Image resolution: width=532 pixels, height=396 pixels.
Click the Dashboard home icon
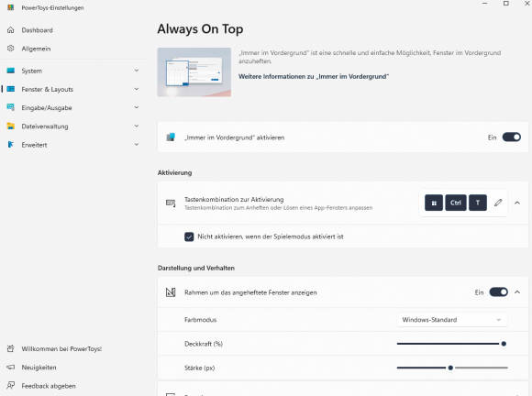[11, 30]
